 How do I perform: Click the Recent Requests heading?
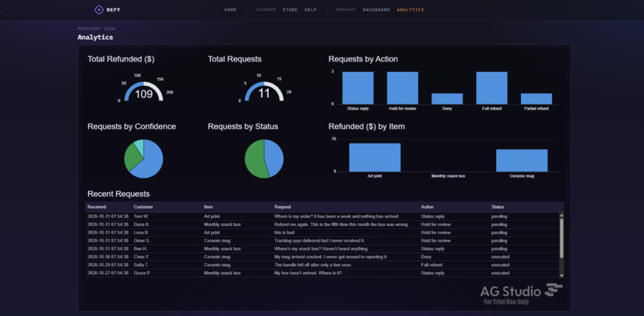pos(118,194)
